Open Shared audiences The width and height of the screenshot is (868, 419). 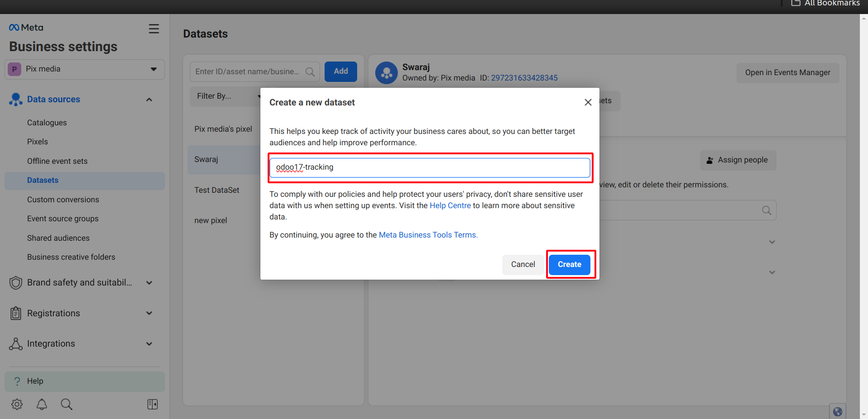58,238
